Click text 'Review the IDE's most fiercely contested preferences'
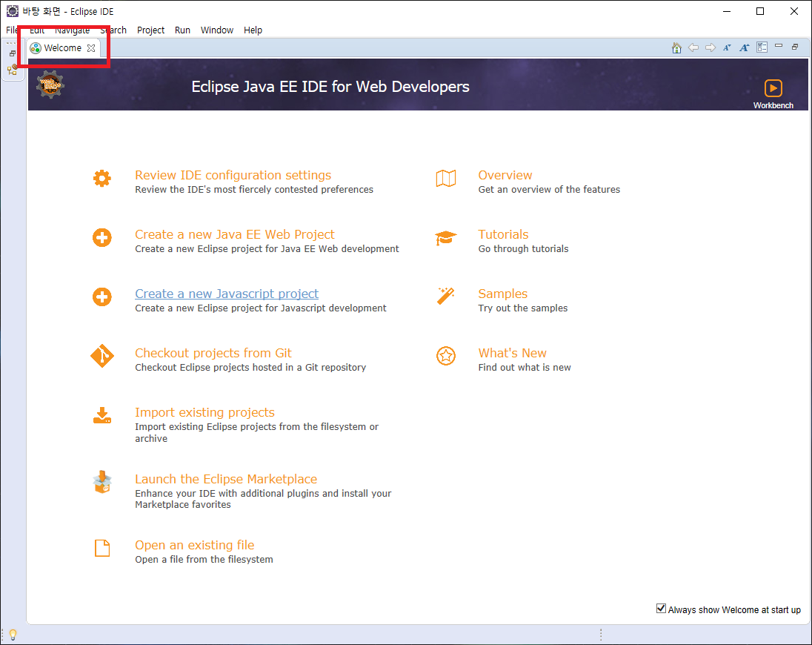 pos(253,190)
